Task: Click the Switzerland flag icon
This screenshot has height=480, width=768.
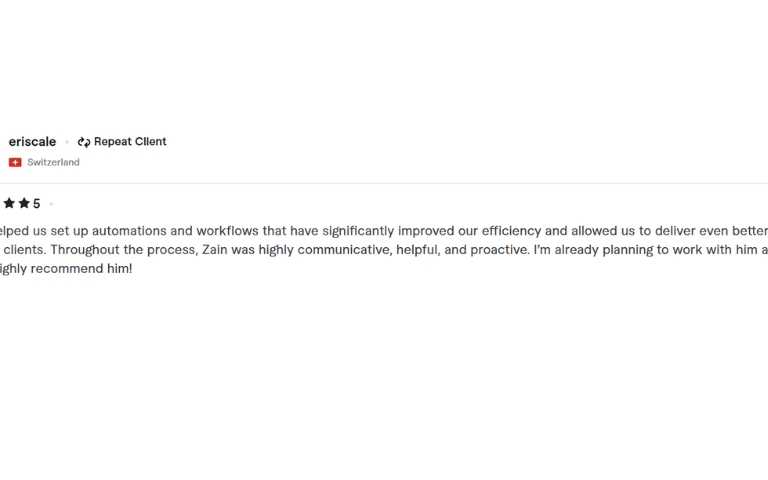Action: click(x=15, y=162)
